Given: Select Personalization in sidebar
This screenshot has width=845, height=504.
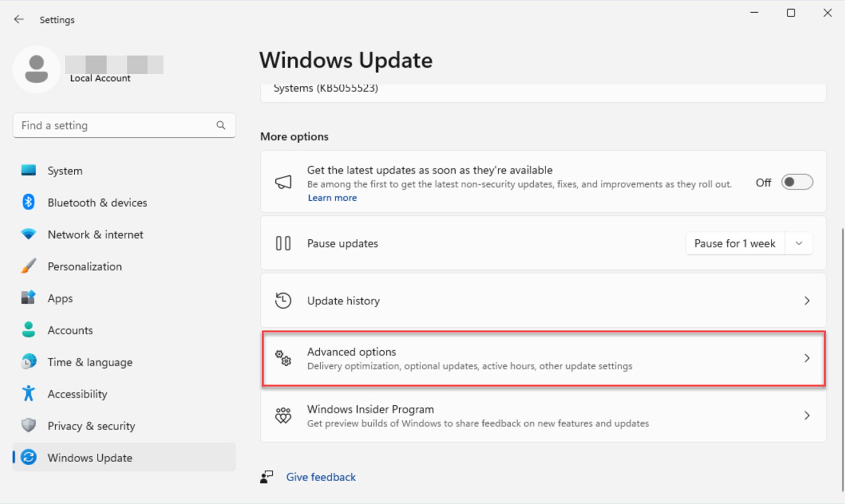Looking at the screenshot, I should click(x=124, y=266).
